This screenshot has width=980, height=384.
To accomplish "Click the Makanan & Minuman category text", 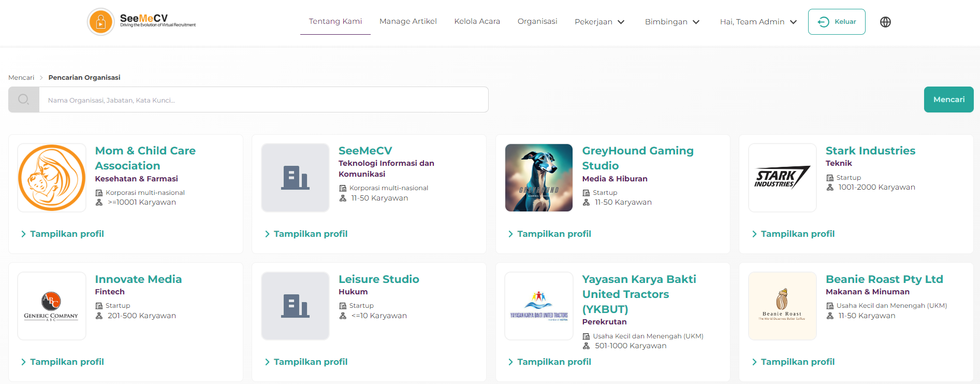I will click(868, 292).
